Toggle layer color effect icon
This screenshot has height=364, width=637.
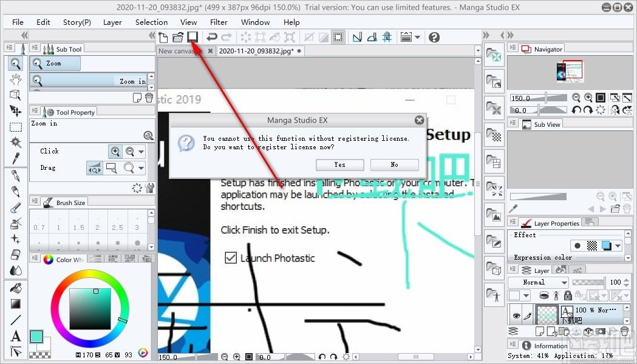click(607, 246)
